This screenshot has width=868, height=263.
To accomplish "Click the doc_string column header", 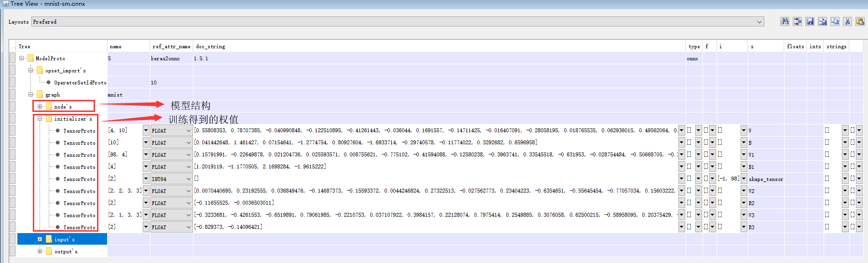I will click(210, 46).
